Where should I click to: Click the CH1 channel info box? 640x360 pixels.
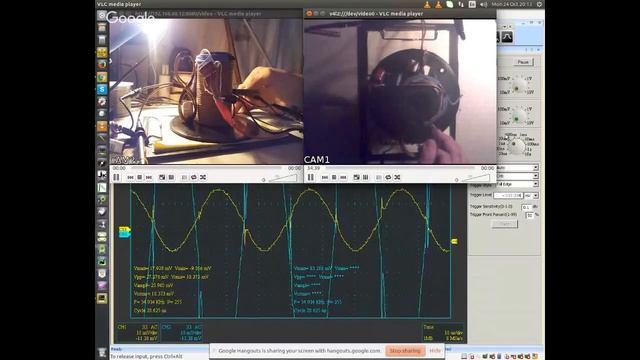click(x=138, y=333)
